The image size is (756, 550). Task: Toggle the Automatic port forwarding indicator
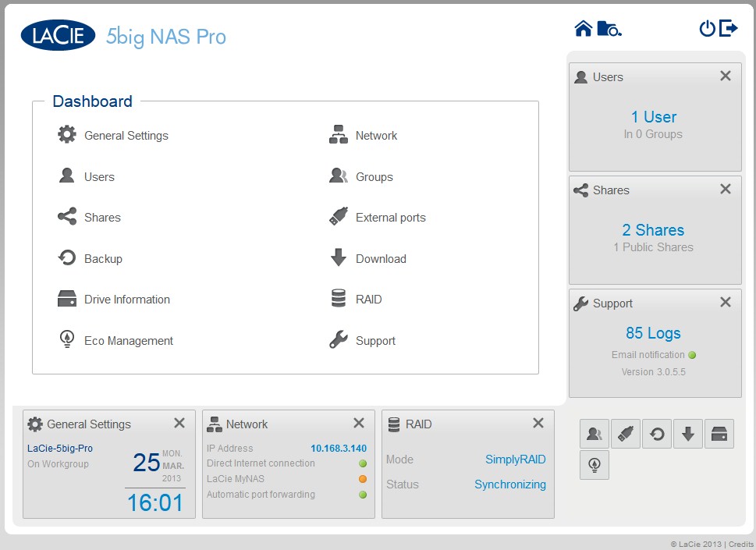[x=361, y=495]
